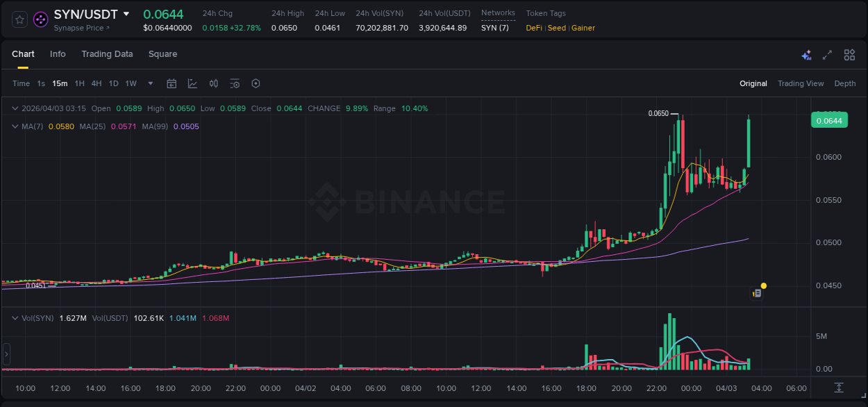This screenshot has width=868, height=407.
Task: Open the widgets grid icon
Action: pos(849,54)
